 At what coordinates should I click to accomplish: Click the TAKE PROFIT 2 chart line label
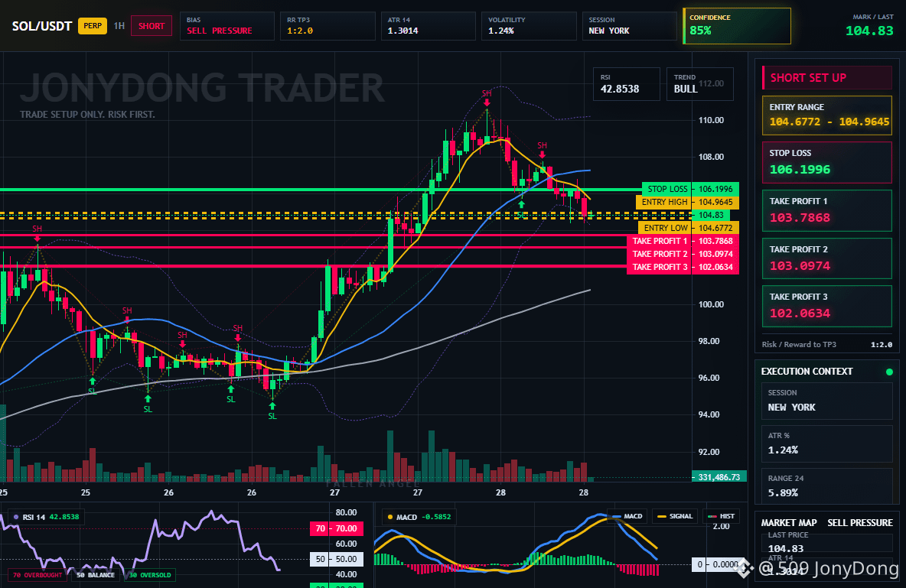[x=683, y=254]
